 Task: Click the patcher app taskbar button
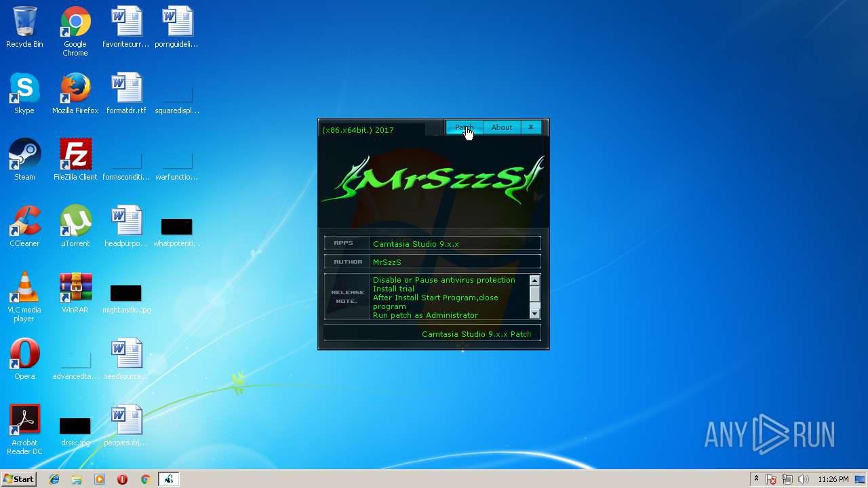[x=169, y=479]
